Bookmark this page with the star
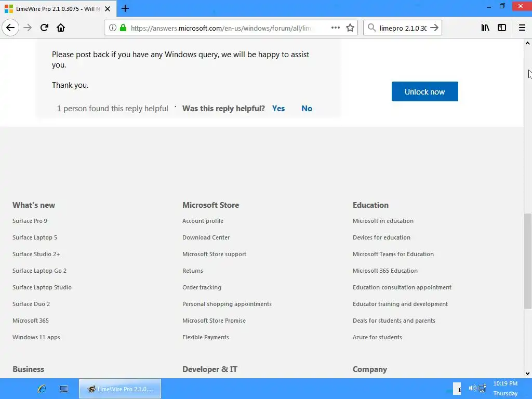Viewport: 532px width, 399px height. [x=350, y=28]
